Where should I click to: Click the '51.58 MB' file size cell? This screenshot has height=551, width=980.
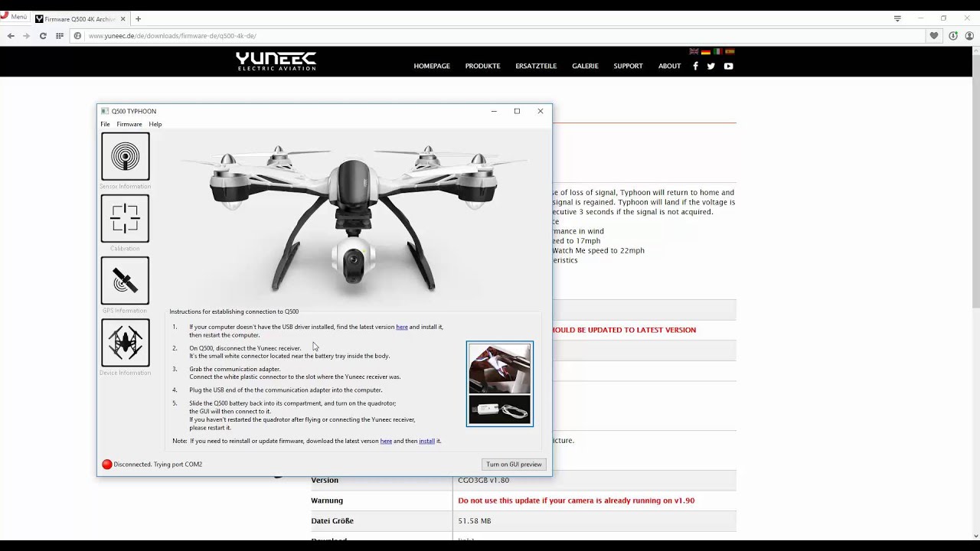tap(475, 521)
